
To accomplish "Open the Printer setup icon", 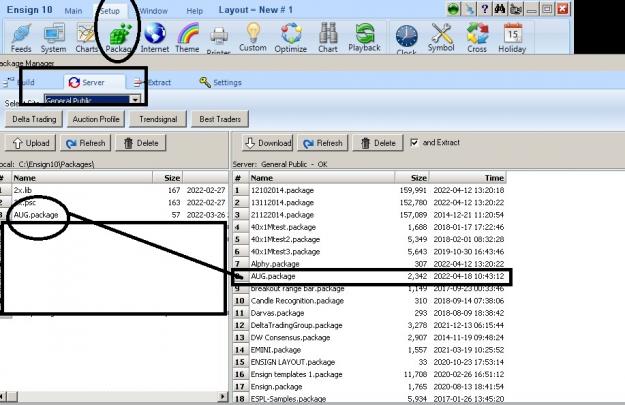I will [x=218, y=40].
